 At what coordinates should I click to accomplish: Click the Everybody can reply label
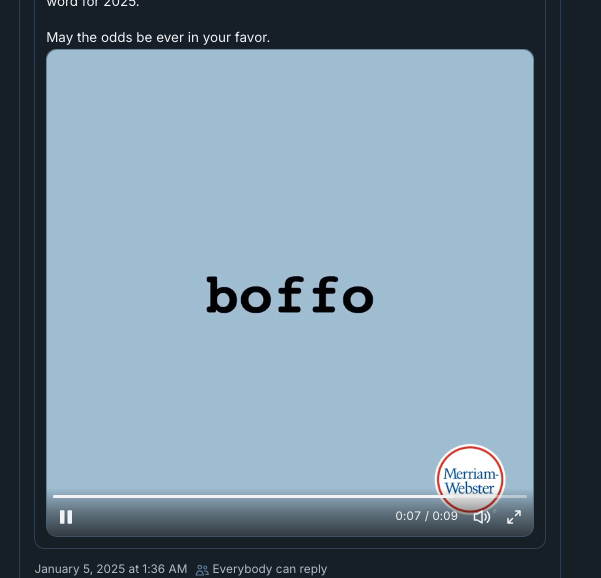click(x=269, y=569)
